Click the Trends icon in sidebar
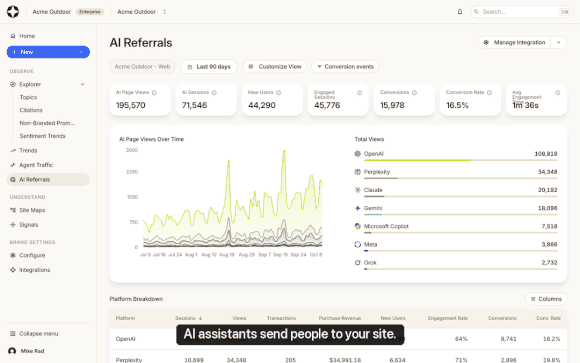Image resolution: width=580 pixels, height=363 pixels. tap(13, 151)
